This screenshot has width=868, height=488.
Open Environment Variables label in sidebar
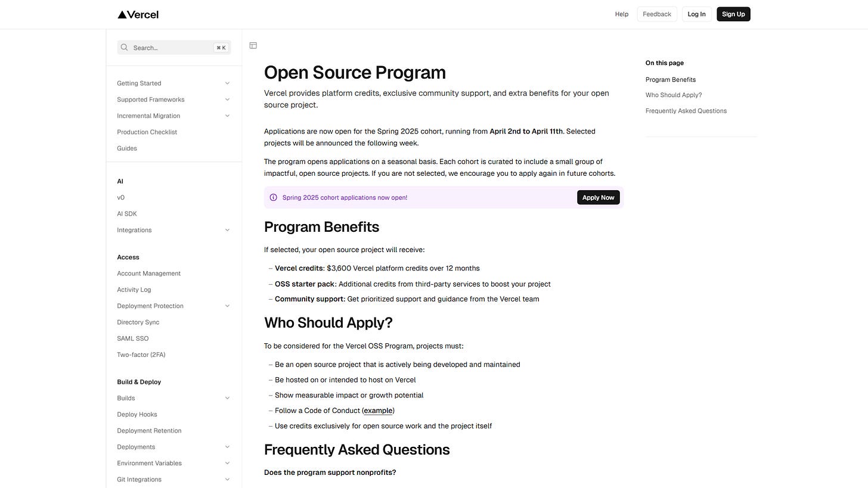pos(150,463)
